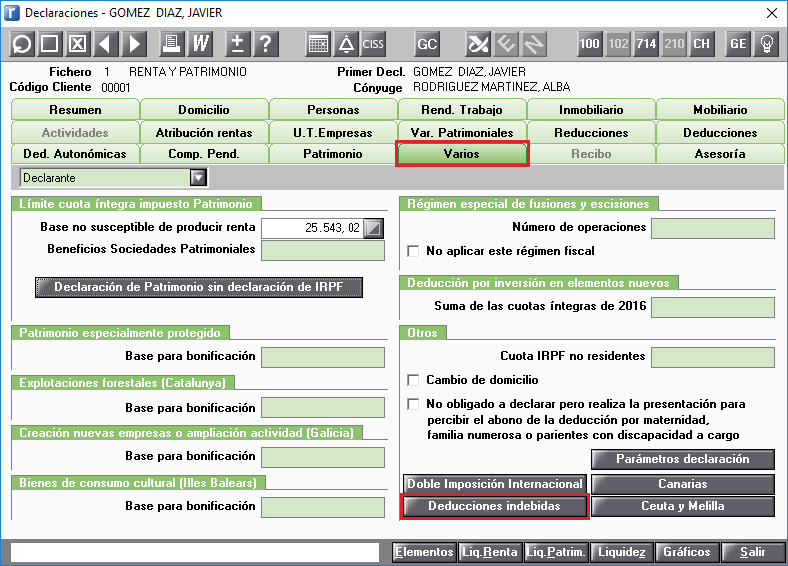Click Patrimonio especialmente protegido base field
Screen dimensions: 788x566
click(x=323, y=357)
